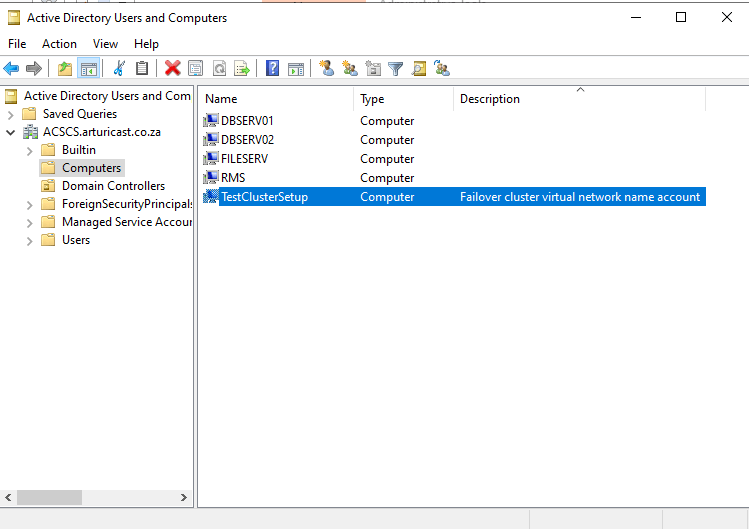Click Failover cluster virtual network name description
Image resolution: width=749 pixels, height=529 pixels.
(x=580, y=197)
